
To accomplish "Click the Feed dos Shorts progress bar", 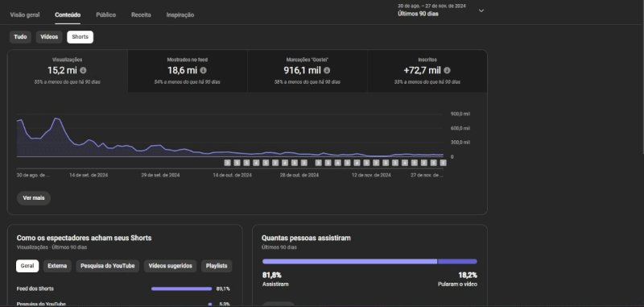I will point(182,289).
